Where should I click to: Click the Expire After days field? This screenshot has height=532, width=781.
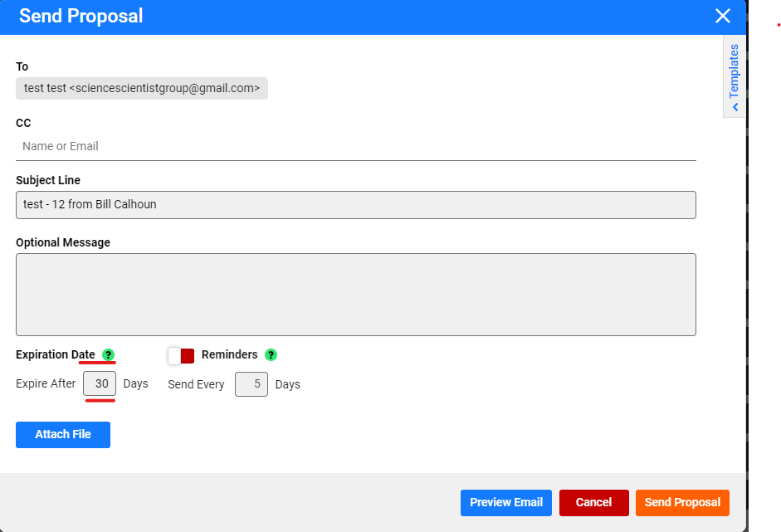click(100, 383)
